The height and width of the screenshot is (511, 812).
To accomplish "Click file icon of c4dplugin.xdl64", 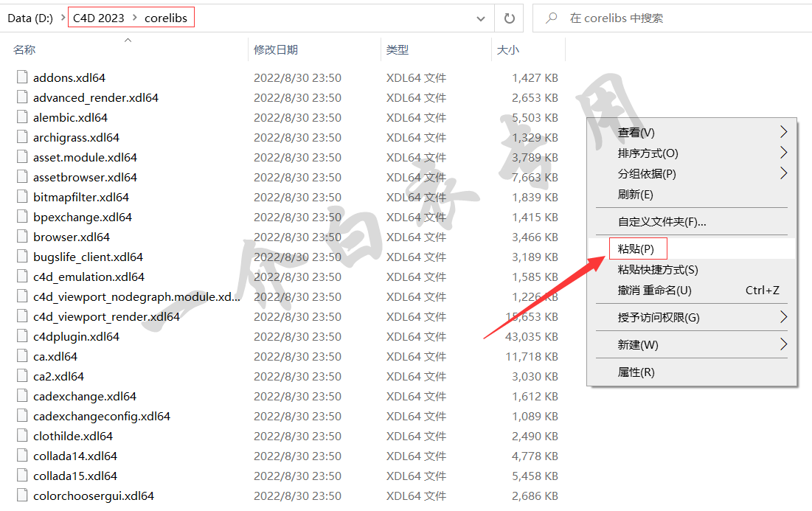I will [x=21, y=336].
